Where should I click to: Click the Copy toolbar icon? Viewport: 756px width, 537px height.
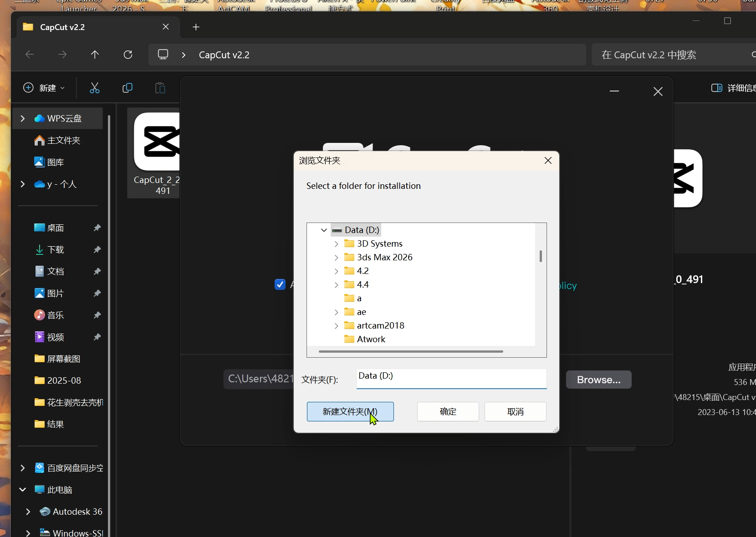click(128, 88)
